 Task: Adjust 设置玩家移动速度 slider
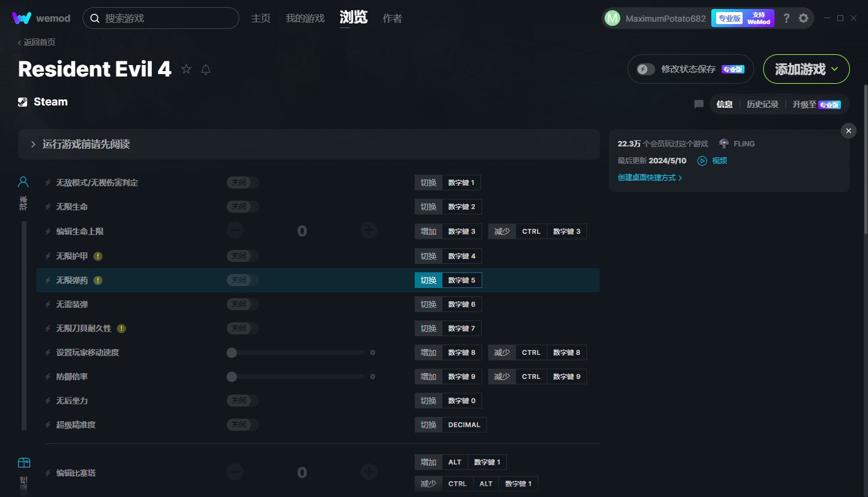pos(298,352)
